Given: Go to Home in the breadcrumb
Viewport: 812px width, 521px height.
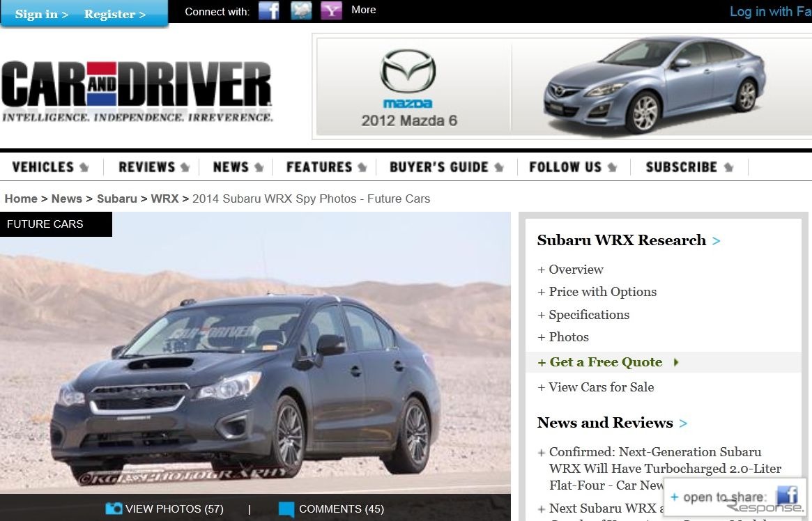Looking at the screenshot, I should 21,199.
